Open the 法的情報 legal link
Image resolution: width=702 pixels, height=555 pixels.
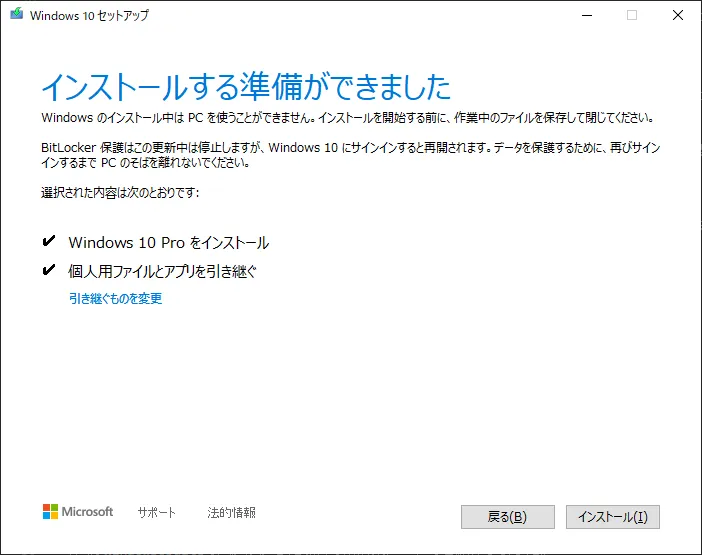point(231,512)
